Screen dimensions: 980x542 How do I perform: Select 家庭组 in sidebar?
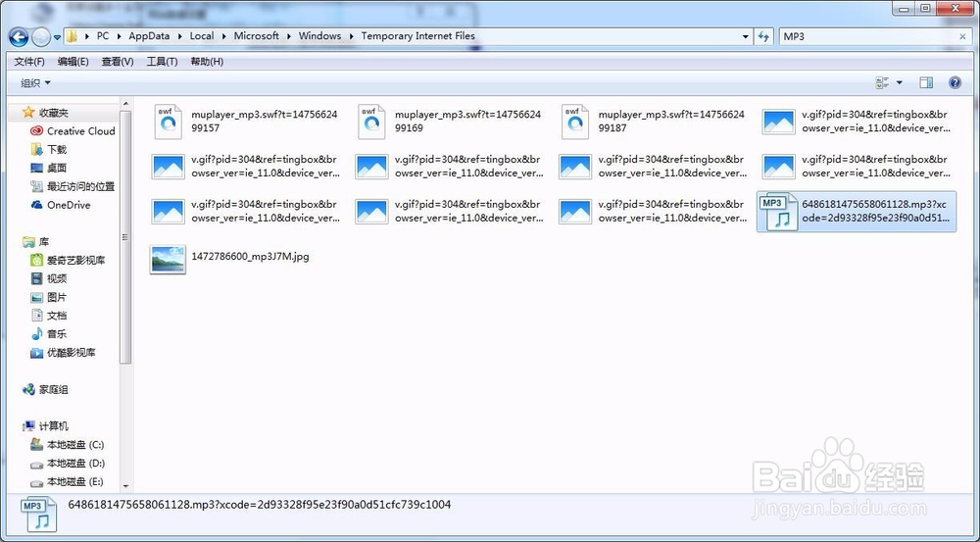point(46,389)
